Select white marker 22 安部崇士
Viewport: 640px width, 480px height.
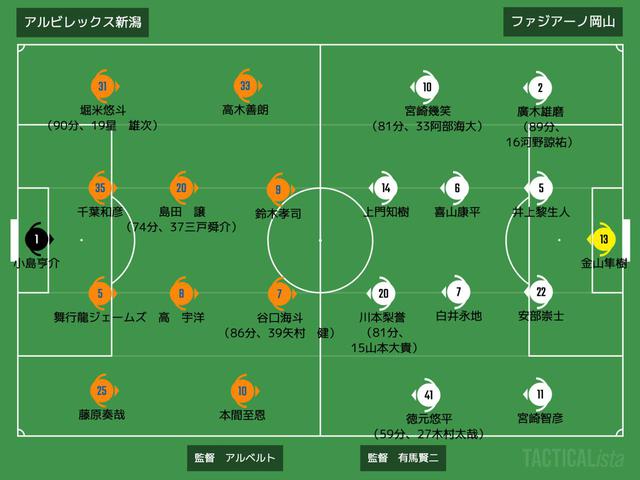tap(540, 292)
